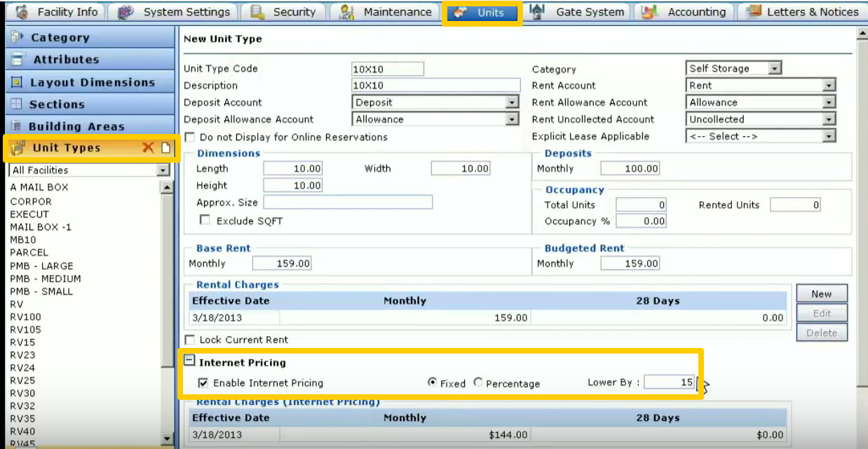868x449 pixels.
Task: Open the All Facilities dropdown
Action: coord(163,170)
